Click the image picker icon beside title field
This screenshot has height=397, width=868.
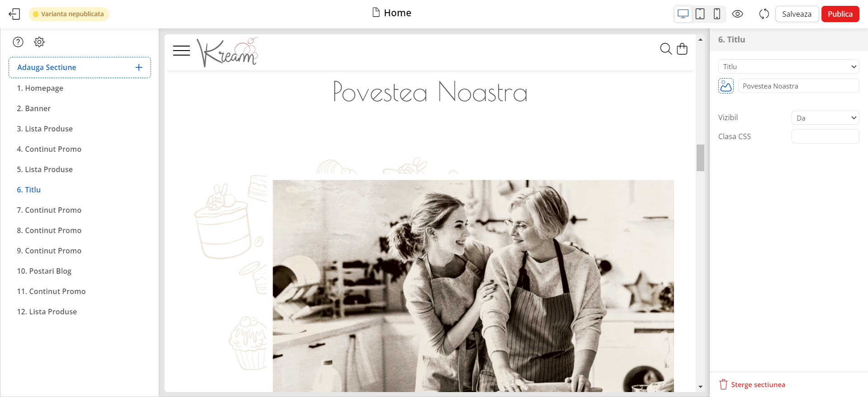pos(726,86)
